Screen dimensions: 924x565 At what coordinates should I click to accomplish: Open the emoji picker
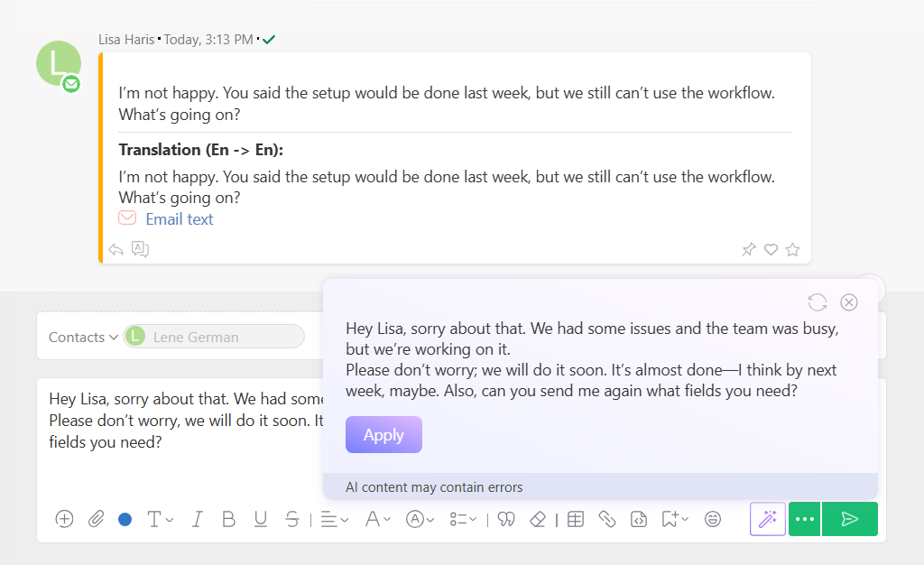click(713, 519)
